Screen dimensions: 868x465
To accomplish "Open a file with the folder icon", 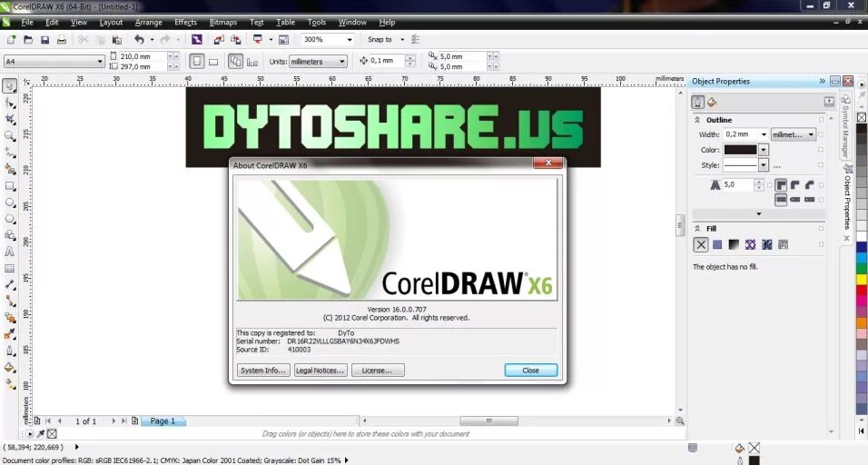I will coord(27,39).
